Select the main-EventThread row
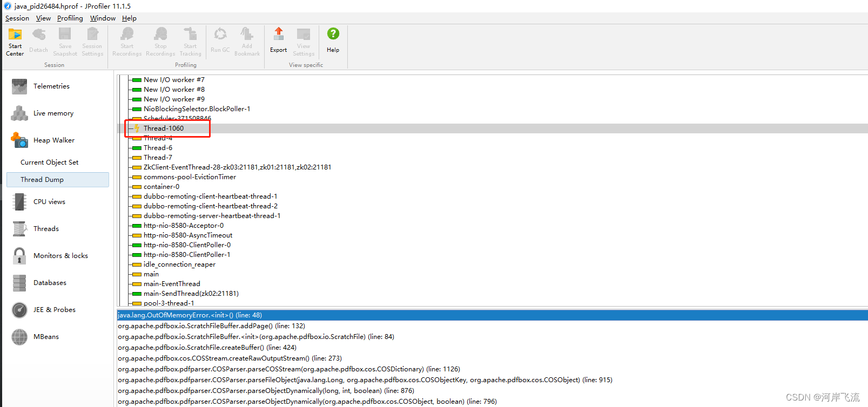 pos(172,284)
